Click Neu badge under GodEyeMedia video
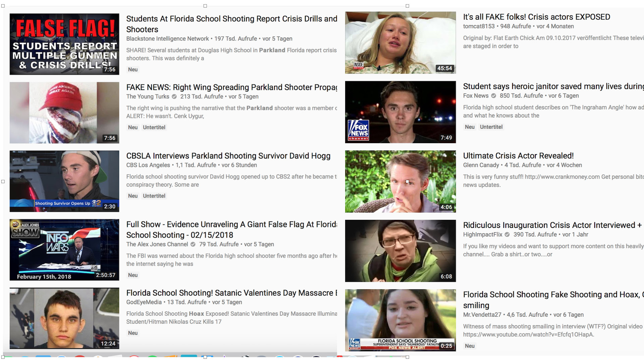 click(x=133, y=333)
